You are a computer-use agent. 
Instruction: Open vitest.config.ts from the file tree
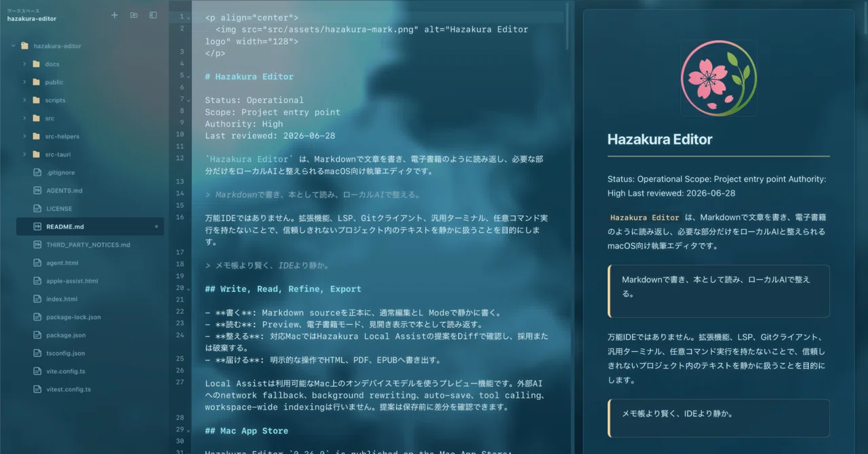90,390
